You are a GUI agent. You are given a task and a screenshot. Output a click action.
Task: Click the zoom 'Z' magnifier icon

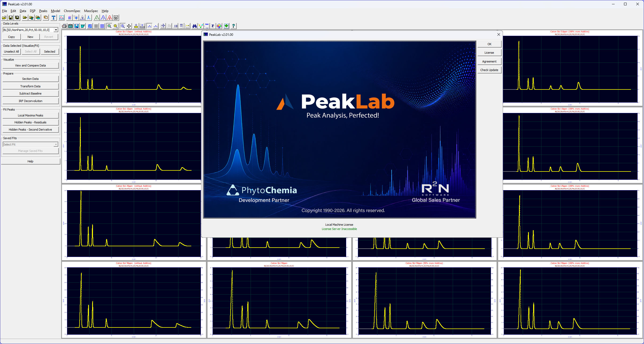click(123, 26)
